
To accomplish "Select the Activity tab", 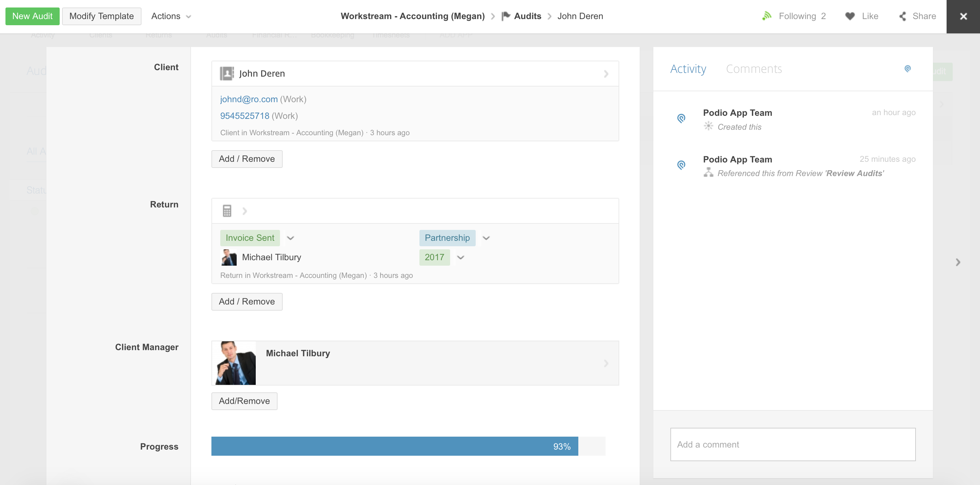I will [688, 69].
